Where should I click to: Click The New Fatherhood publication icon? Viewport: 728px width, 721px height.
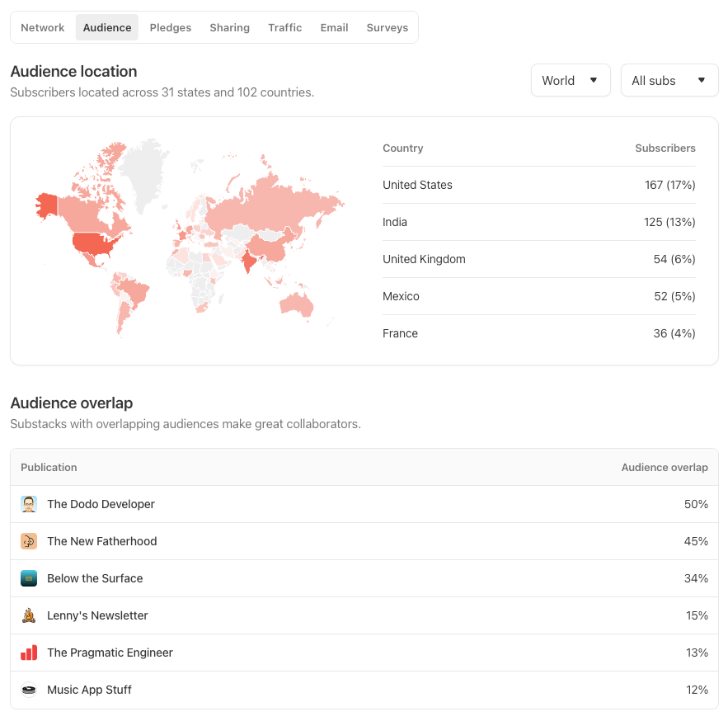(x=29, y=541)
